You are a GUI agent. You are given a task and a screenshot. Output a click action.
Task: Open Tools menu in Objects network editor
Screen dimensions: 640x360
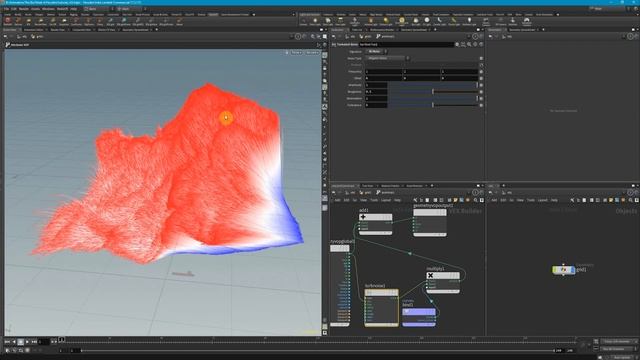pos(531,200)
